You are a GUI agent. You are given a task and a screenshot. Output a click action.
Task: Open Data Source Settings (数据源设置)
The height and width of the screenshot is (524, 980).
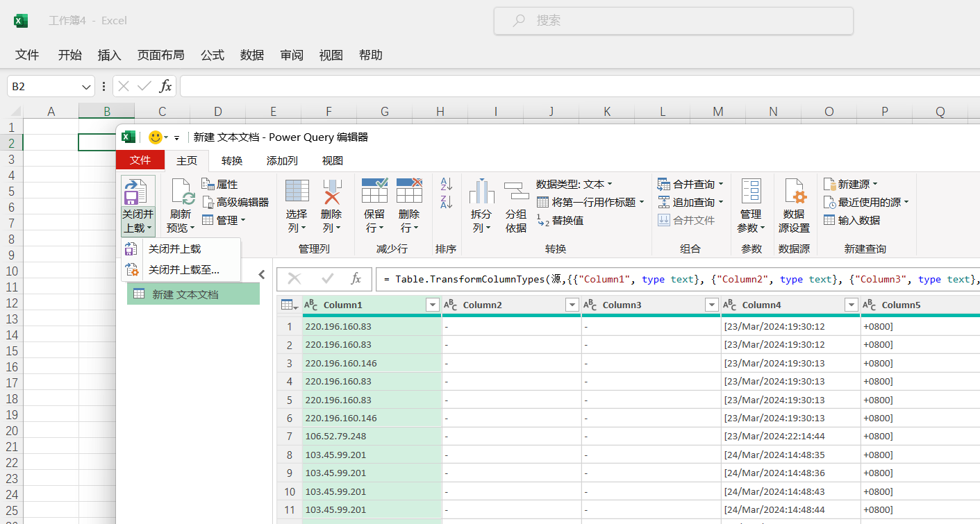pos(794,192)
